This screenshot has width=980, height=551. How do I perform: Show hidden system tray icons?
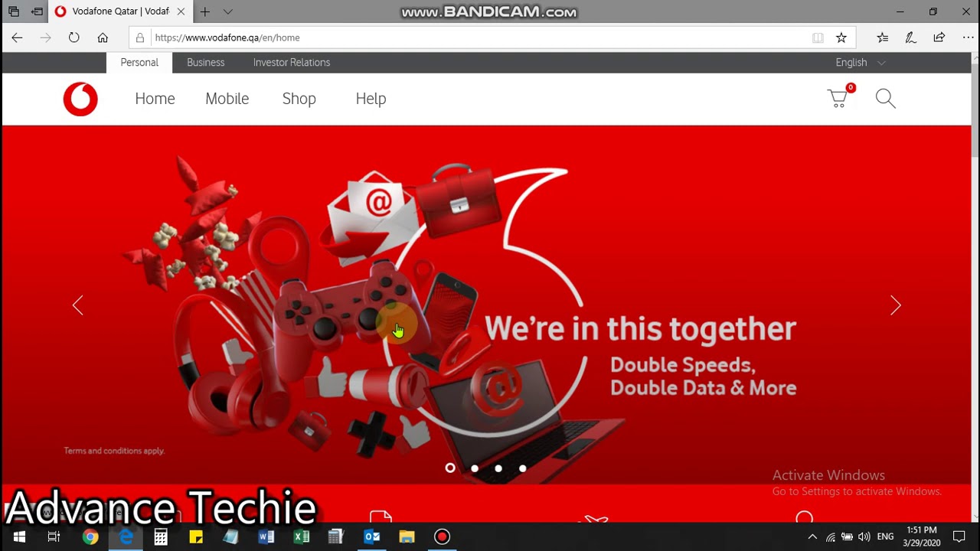pyautogui.click(x=812, y=536)
